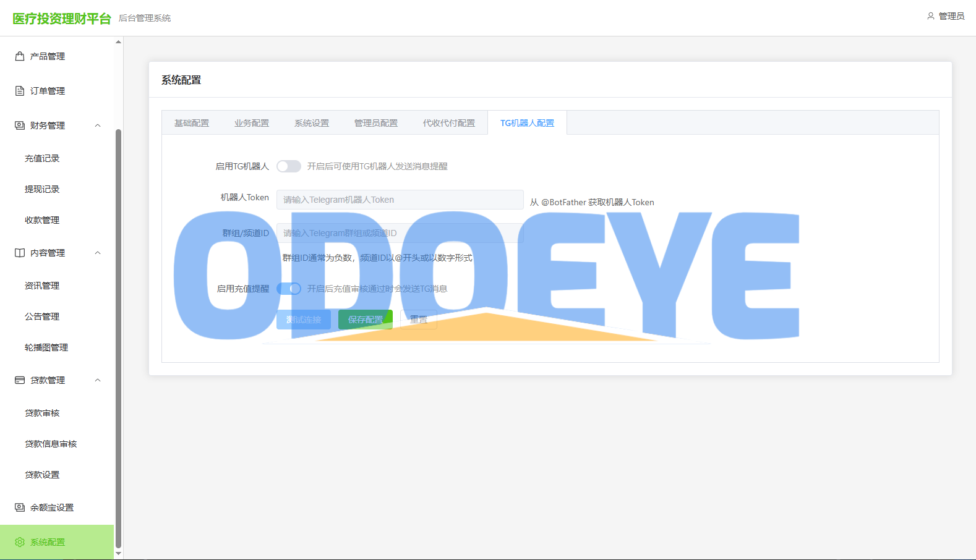Open 提现记录 in the sidebar
The width and height of the screenshot is (976, 560).
[42, 189]
